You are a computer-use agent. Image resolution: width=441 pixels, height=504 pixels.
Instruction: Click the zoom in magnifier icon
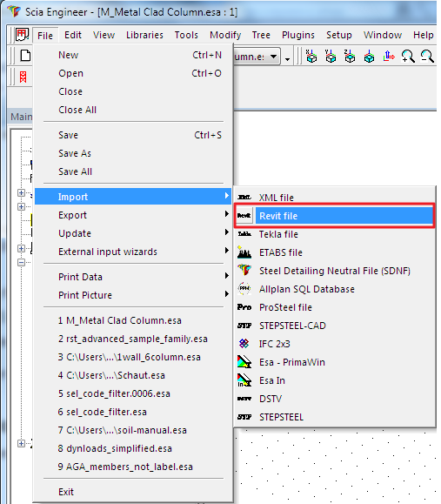[408, 57]
